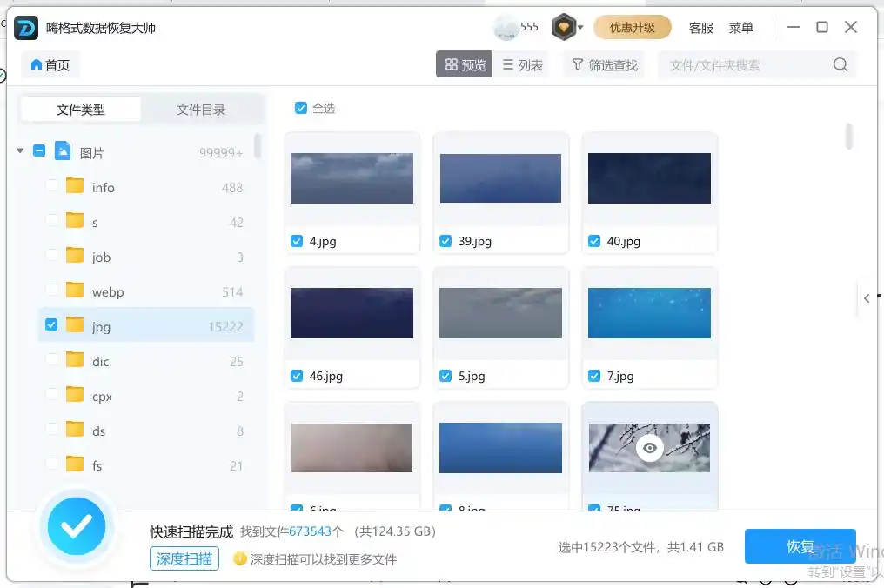Screen dimensions: 884x588
Task: Toggle the 全选 select-all checkbox
Action: coord(300,108)
